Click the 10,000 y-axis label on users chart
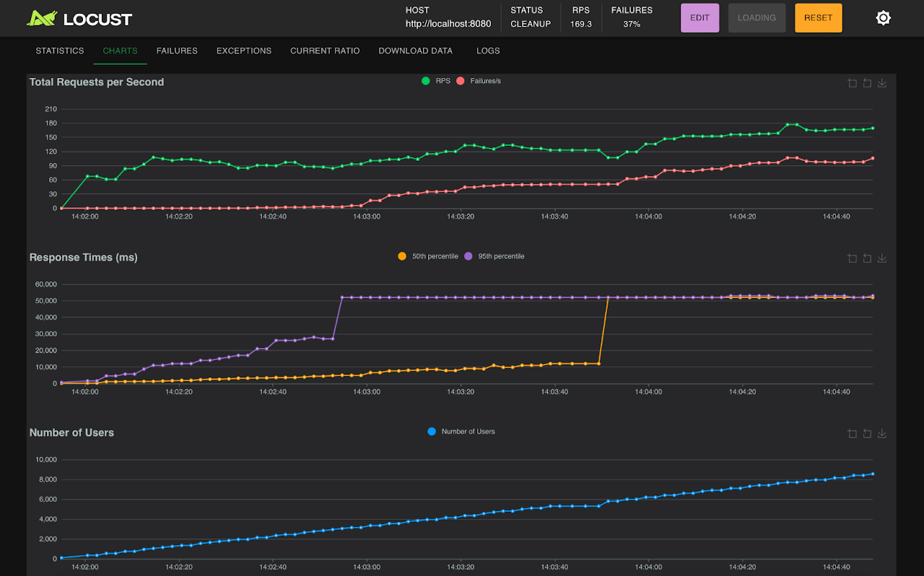Image resolution: width=924 pixels, height=576 pixels. point(46,460)
